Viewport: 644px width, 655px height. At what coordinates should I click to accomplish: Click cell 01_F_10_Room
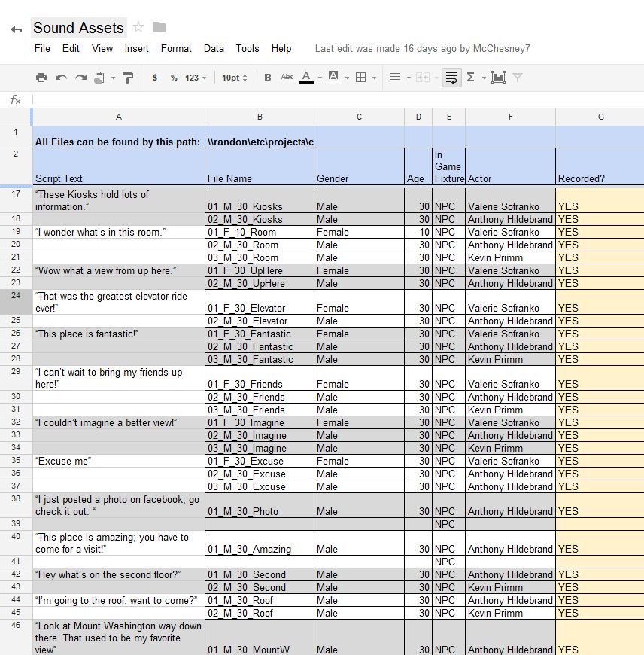pyautogui.click(x=260, y=232)
